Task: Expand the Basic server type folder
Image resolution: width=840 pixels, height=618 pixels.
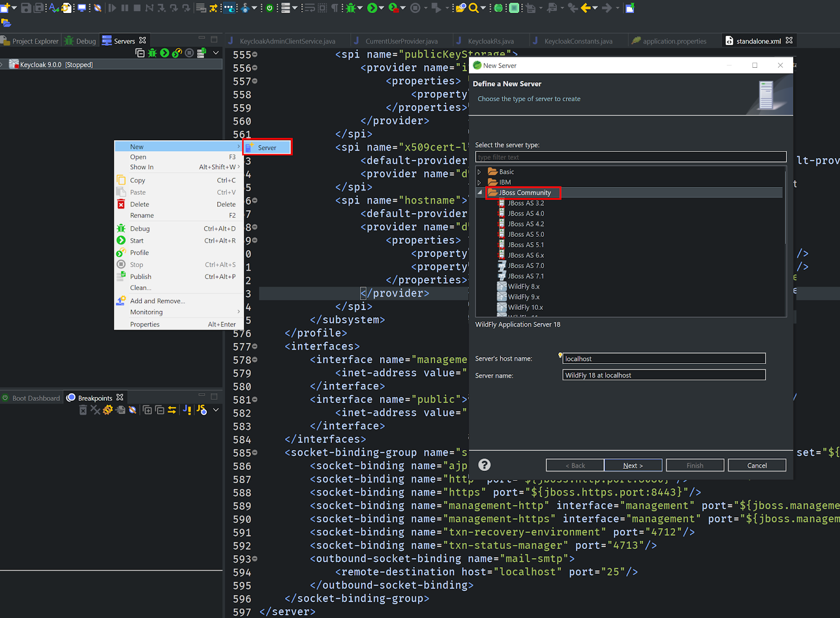Action: click(x=480, y=171)
